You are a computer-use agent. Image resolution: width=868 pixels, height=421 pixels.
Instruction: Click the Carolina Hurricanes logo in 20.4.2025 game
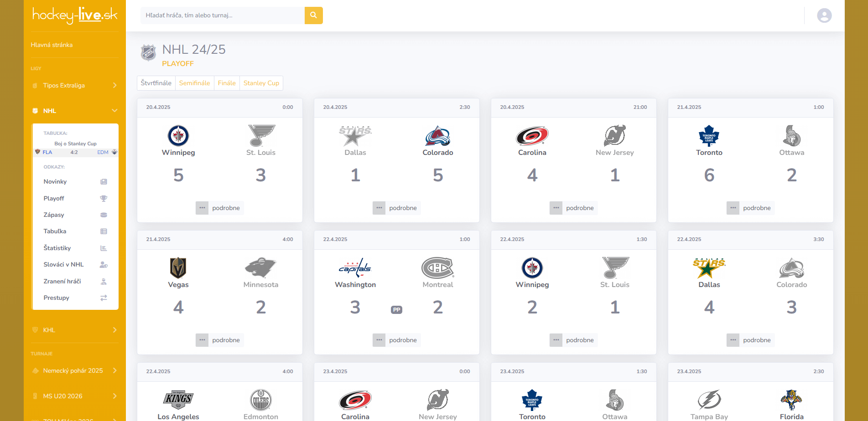click(x=532, y=135)
